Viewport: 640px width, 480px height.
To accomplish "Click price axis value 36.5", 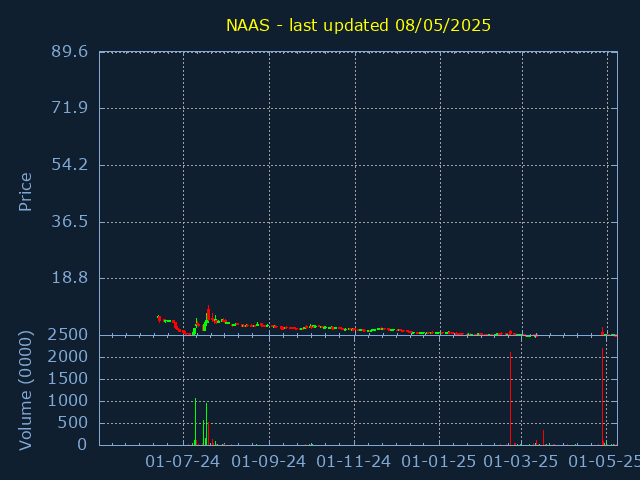I will 69,222.
